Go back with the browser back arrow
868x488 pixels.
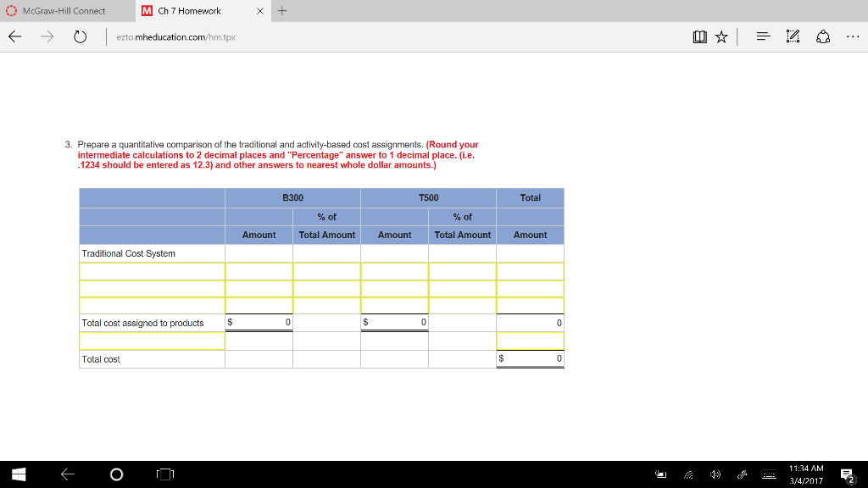pyautogui.click(x=15, y=37)
